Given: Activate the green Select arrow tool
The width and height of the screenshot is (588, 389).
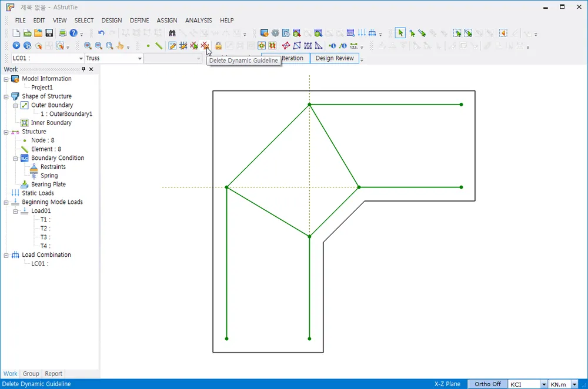Looking at the screenshot, I should point(400,33).
